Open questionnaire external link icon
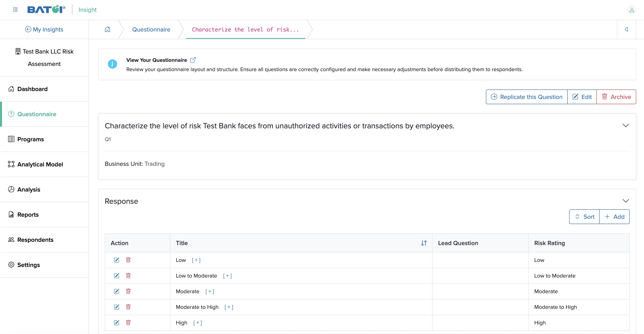 pyautogui.click(x=193, y=60)
